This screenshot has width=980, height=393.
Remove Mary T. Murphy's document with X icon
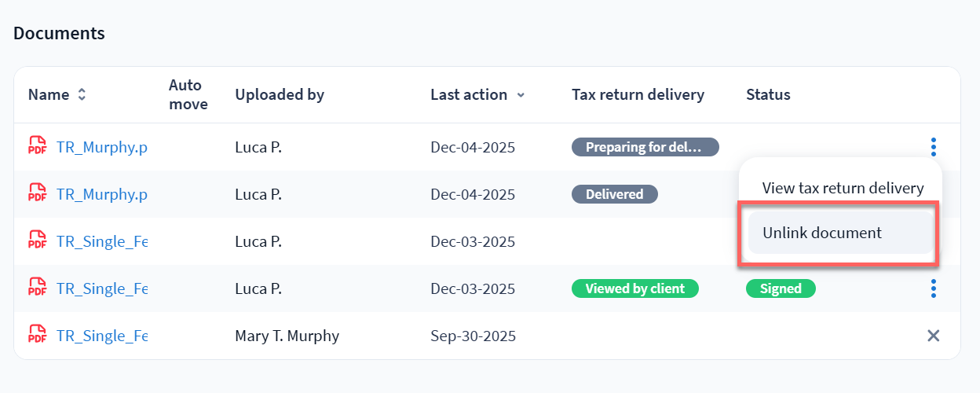pyautogui.click(x=933, y=336)
